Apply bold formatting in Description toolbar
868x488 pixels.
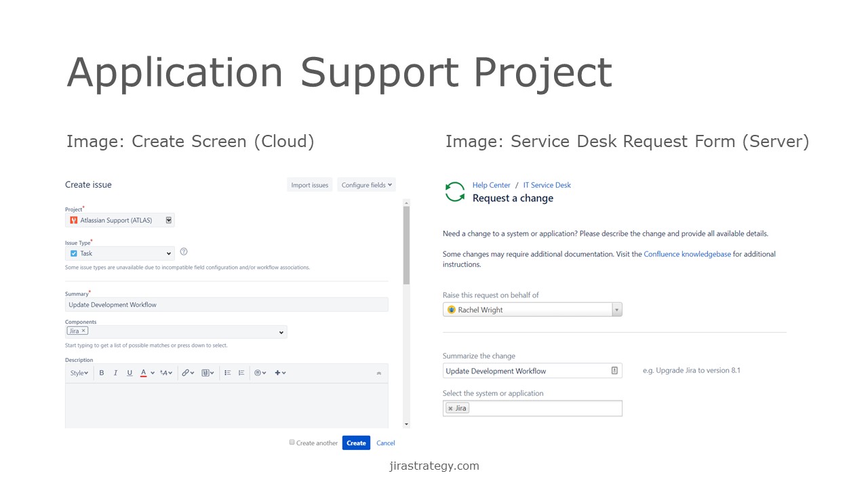102,373
